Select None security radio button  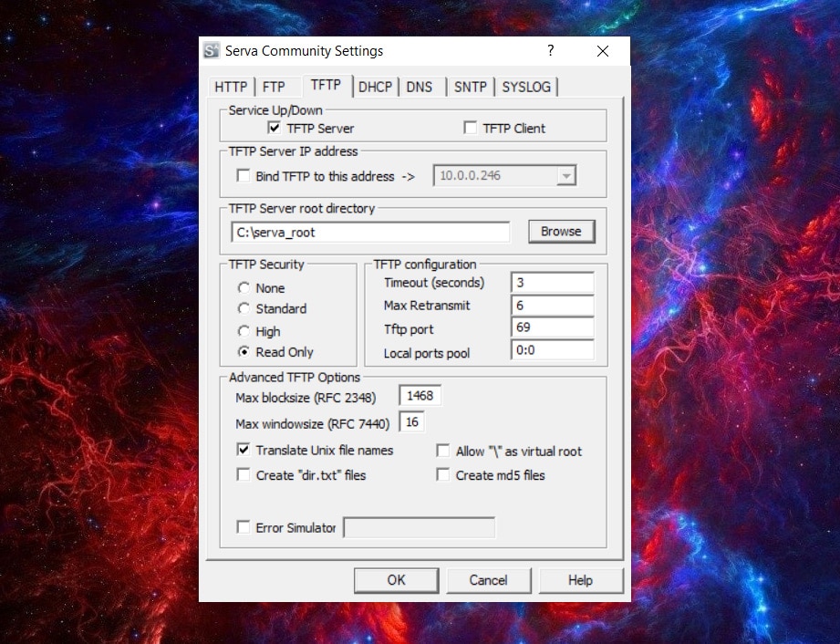(244, 288)
